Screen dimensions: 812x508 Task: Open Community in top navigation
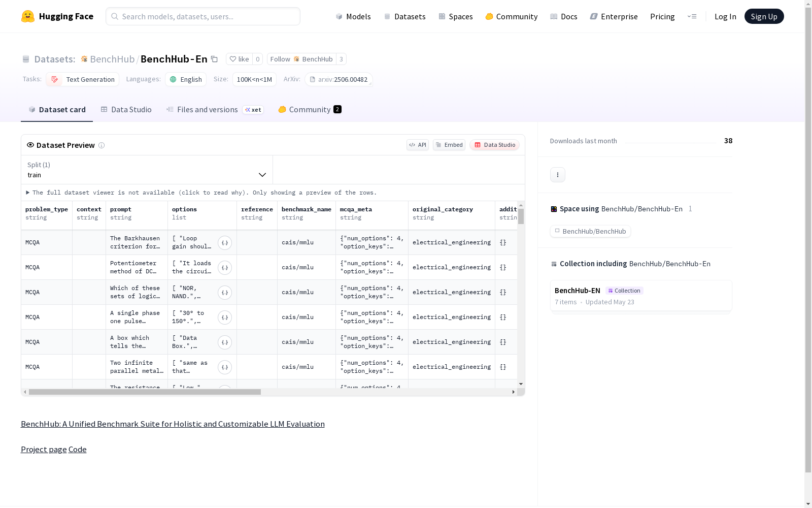511,16
